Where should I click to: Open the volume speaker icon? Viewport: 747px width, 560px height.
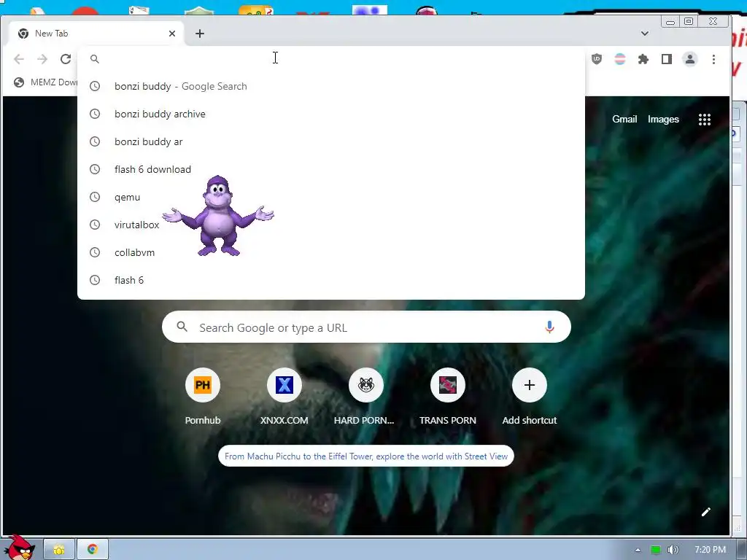[x=673, y=550]
